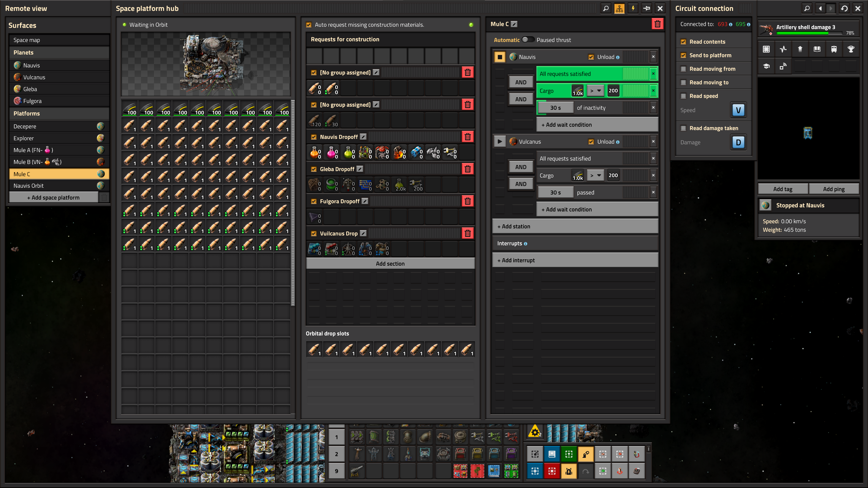Click Add ping button
The width and height of the screenshot is (868, 488).
[834, 189]
